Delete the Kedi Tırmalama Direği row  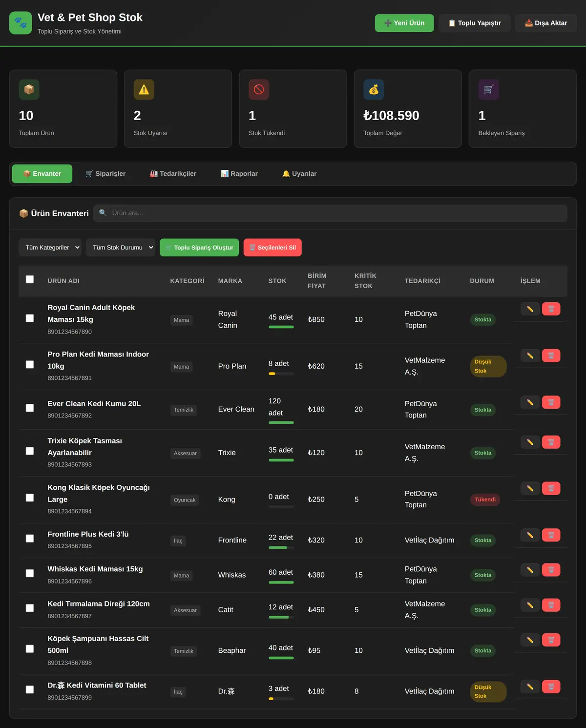[x=551, y=605]
